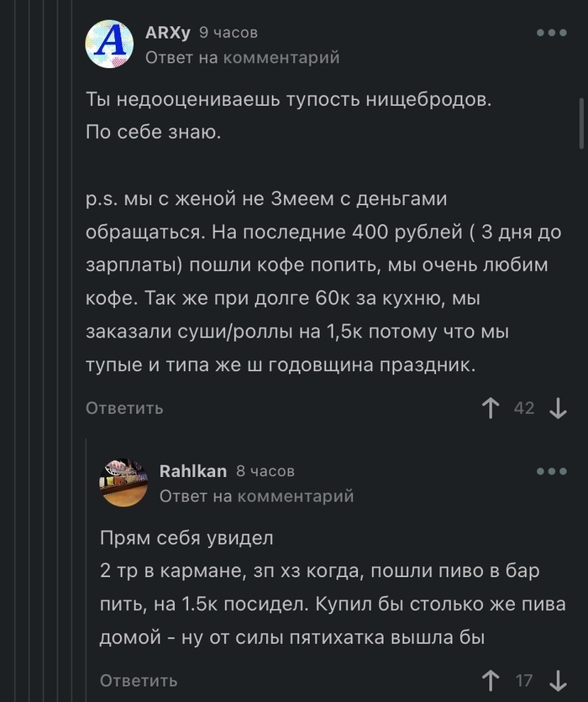Image resolution: width=588 pixels, height=702 pixels.
Task: Click "Ответить" under Rahlkan's comment
Action: point(139,680)
